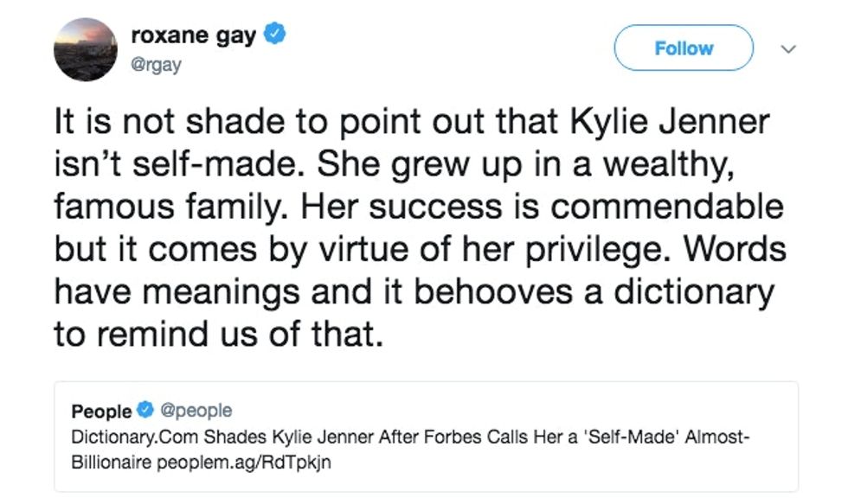
Task: Open the @rgay handle link
Action: click(156, 65)
